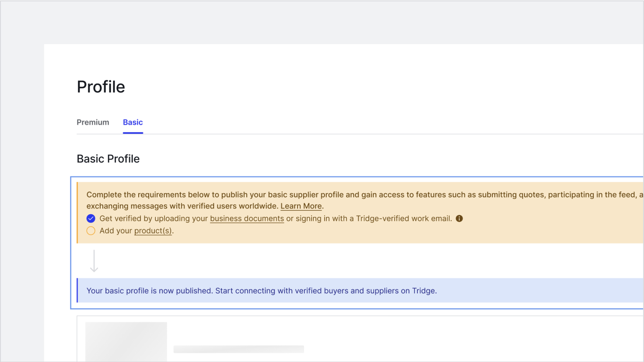This screenshot has width=644, height=362.
Task: Follow the business documents link
Action: tap(247, 219)
